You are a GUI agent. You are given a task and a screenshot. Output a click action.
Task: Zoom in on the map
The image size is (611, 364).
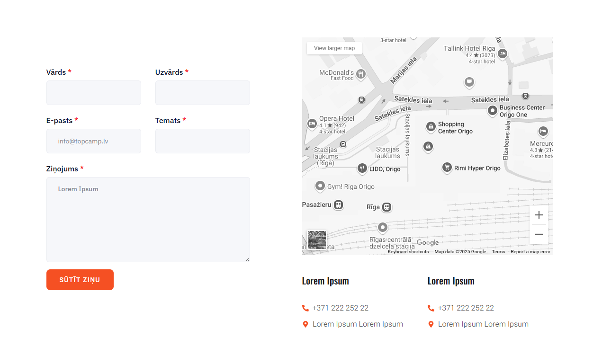[x=539, y=215]
